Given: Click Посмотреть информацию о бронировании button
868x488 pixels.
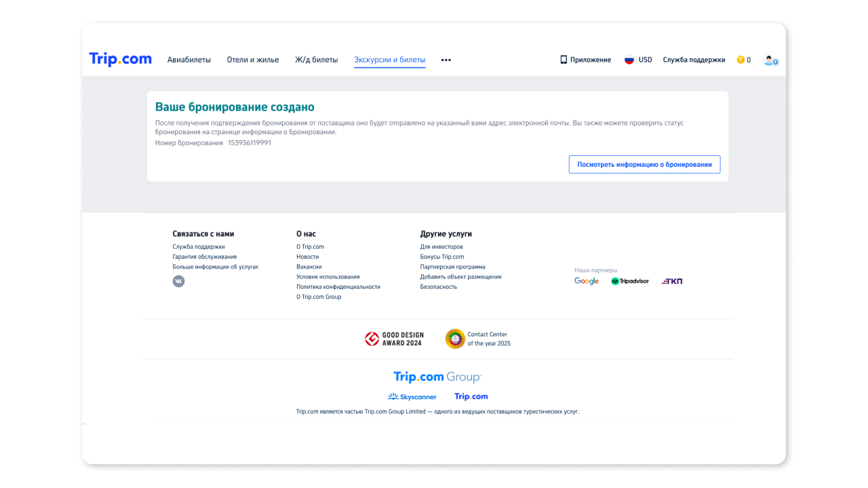Looking at the screenshot, I should [x=644, y=165].
